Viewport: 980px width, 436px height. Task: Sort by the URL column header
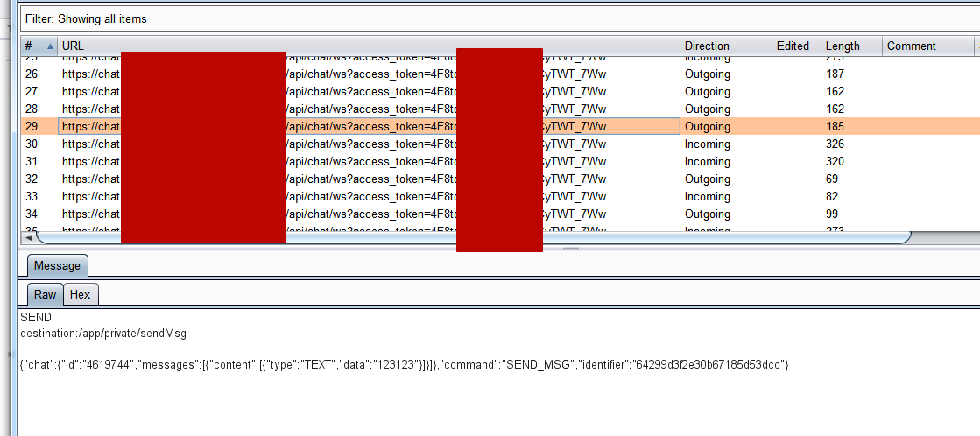click(369, 46)
